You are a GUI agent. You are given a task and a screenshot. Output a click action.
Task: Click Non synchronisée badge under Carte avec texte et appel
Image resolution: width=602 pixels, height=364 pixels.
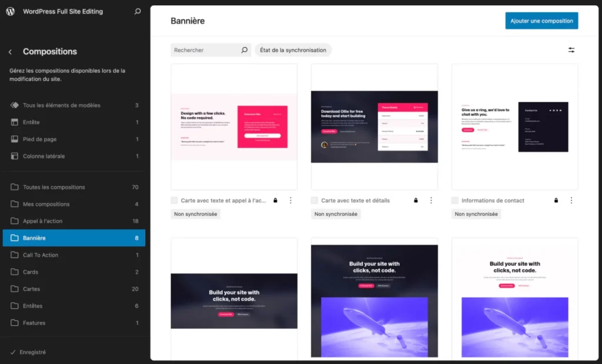pyautogui.click(x=195, y=214)
